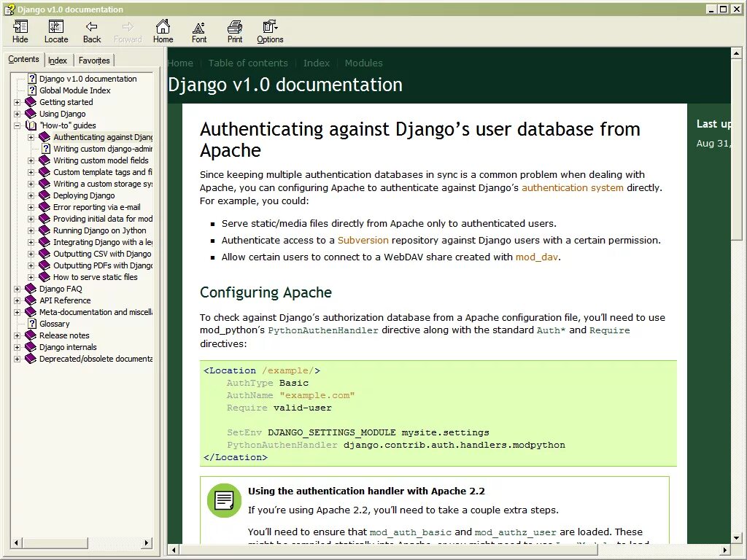Click contents tree horizontal scroll left arrow

(16, 542)
